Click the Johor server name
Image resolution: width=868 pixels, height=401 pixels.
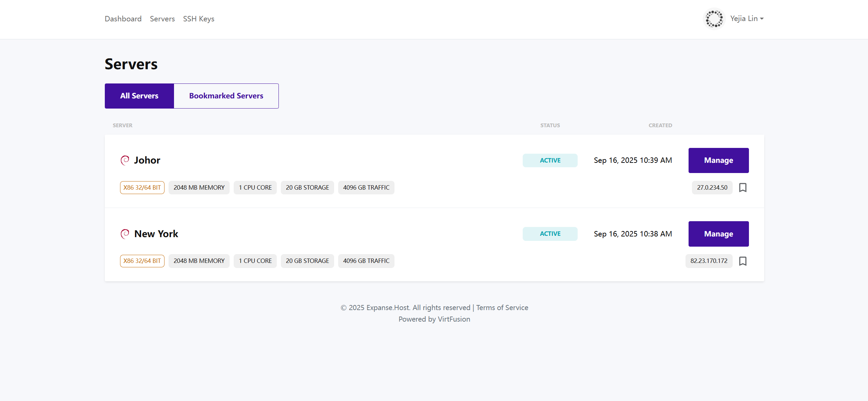(x=147, y=160)
